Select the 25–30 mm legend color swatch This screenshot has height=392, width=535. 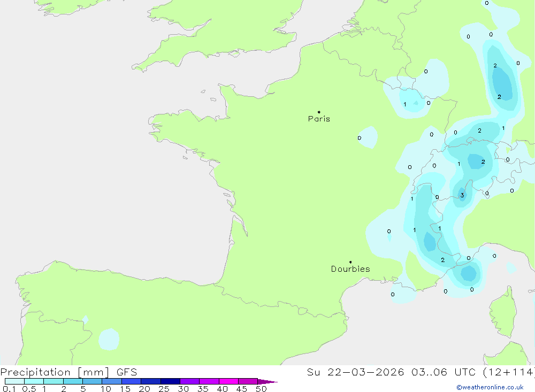click(170, 381)
